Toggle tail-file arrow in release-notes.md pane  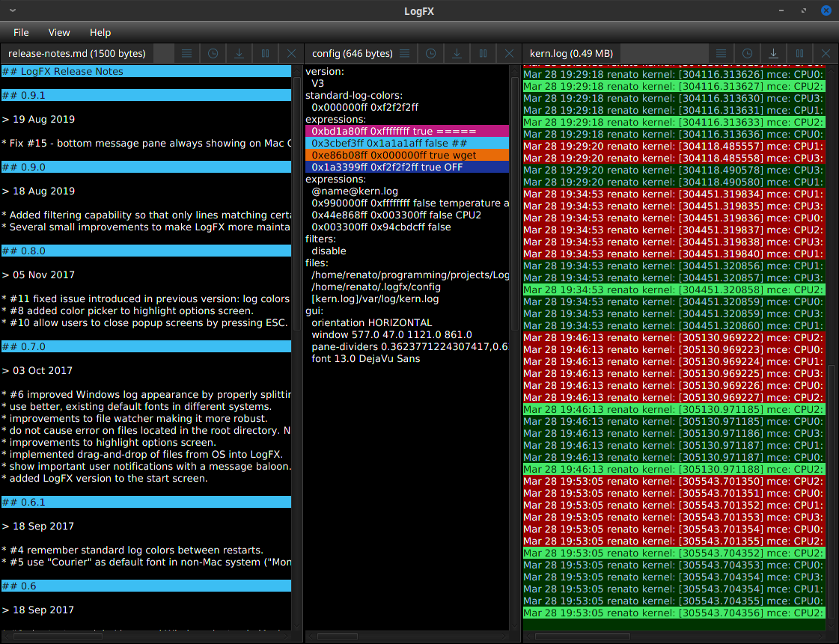[x=240, y=54]
